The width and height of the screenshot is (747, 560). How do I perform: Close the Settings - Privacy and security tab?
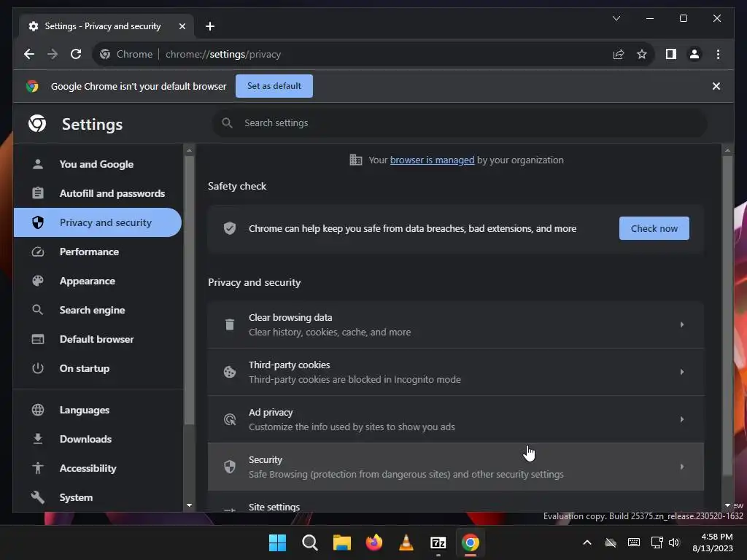[182, 26]
